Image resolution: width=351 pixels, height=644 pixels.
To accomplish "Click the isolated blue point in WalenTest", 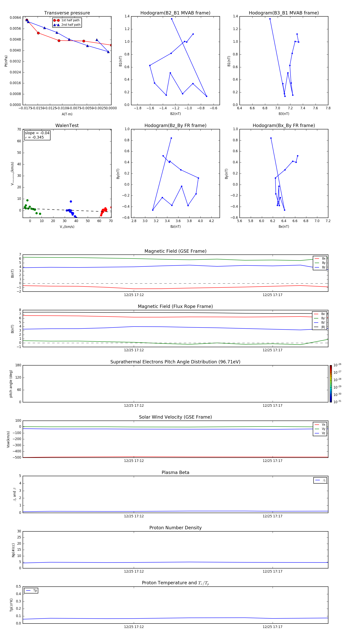I will pyautogui.click(x=71, y=202).
